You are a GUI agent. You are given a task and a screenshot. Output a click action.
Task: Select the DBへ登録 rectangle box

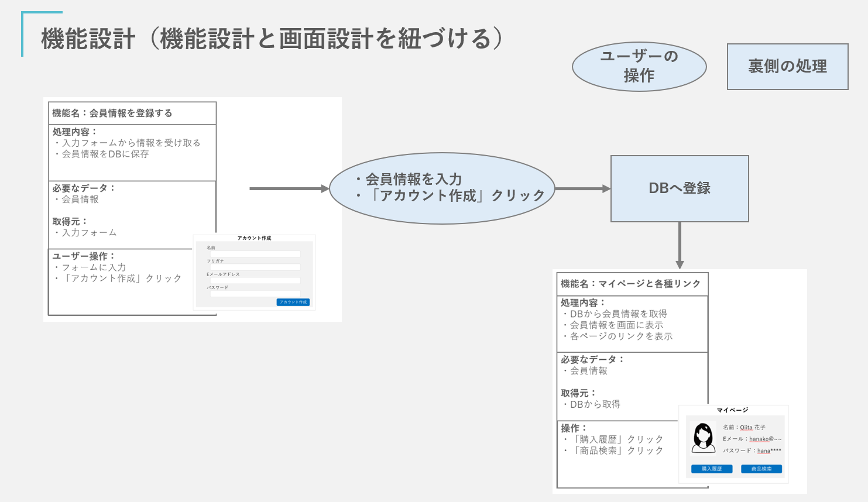click(680, 188)
